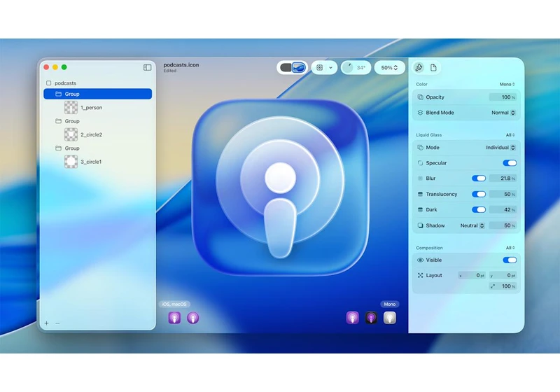
Task: Adjust the light angle dial
Action: pos(347,67)
